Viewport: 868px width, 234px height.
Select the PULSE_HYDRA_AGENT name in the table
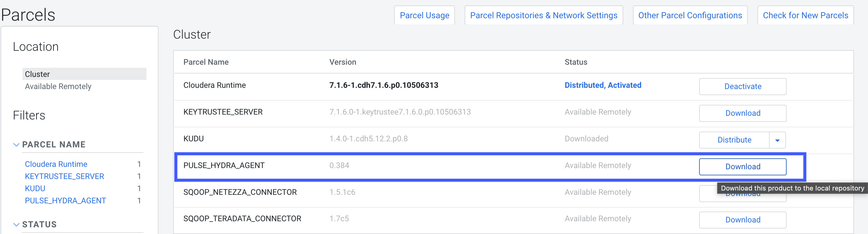tap(224, 166)
